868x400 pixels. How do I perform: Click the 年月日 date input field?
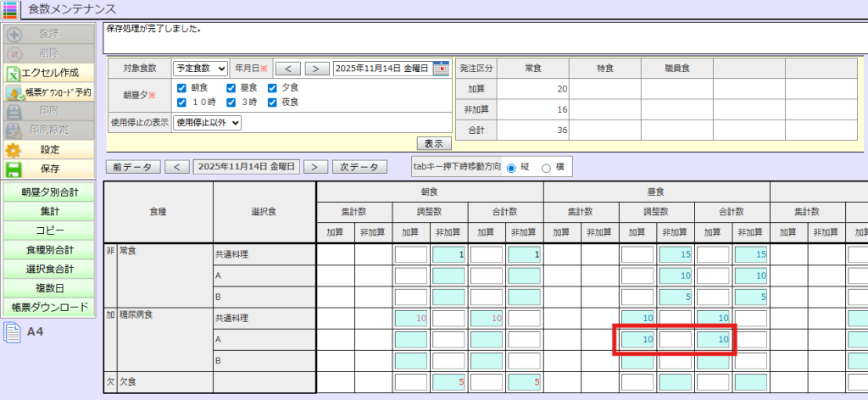(x=381, y=69)
